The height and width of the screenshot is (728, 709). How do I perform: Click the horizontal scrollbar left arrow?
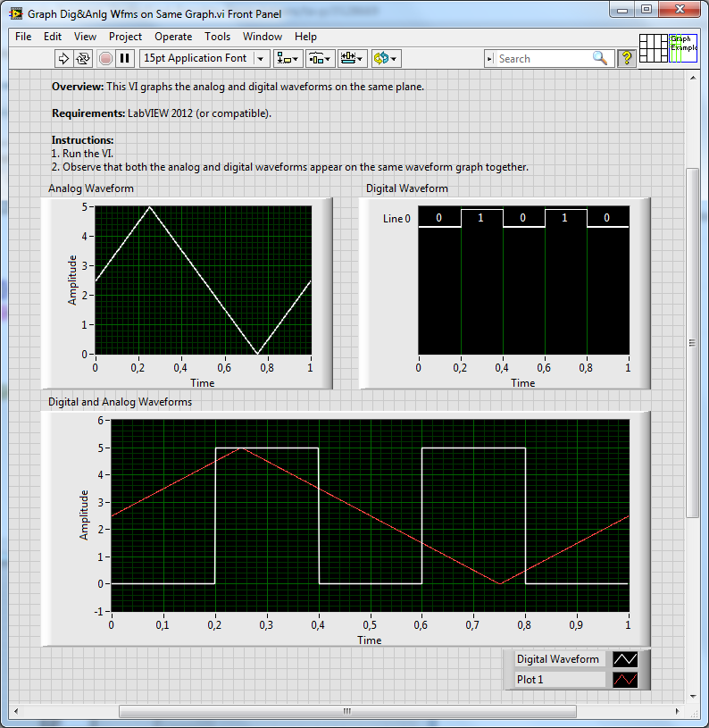pos(16,711)
